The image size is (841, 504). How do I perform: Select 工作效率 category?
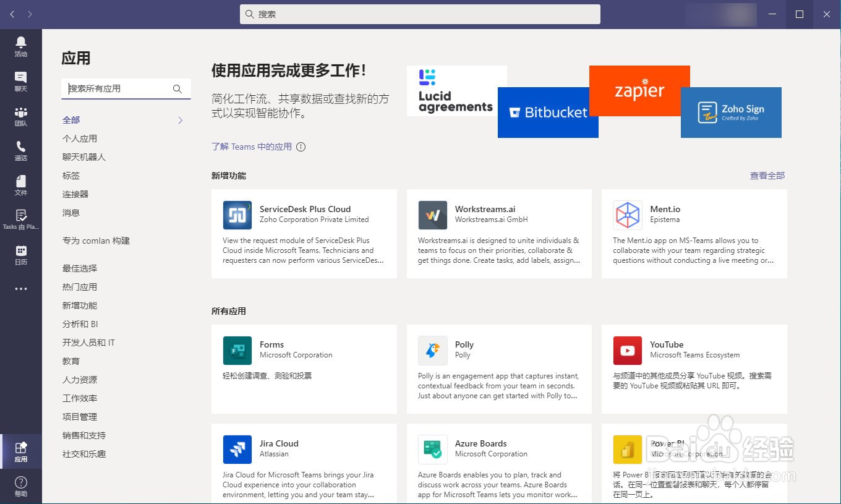(x=80, y=398)
